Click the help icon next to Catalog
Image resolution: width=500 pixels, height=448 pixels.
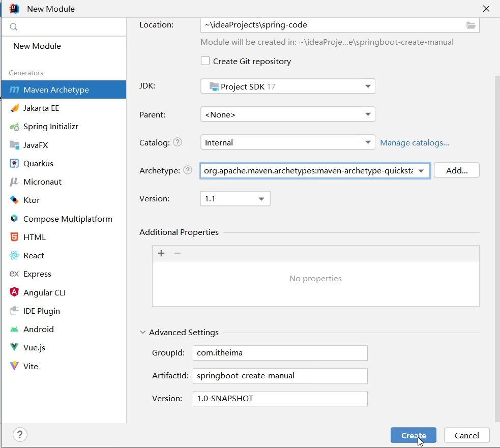coord(178,142)
